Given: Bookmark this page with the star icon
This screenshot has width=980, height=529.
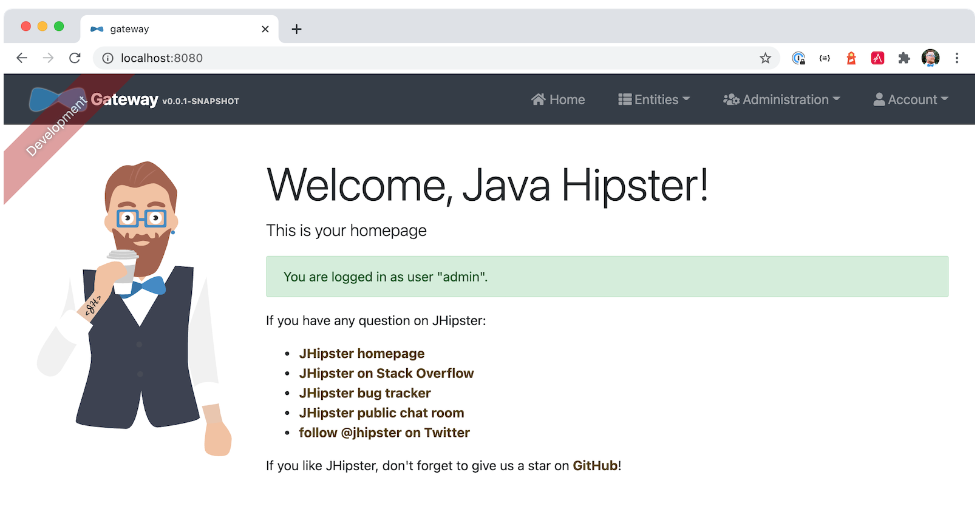Looking at the screenshot, I should [x=765, y=58].
